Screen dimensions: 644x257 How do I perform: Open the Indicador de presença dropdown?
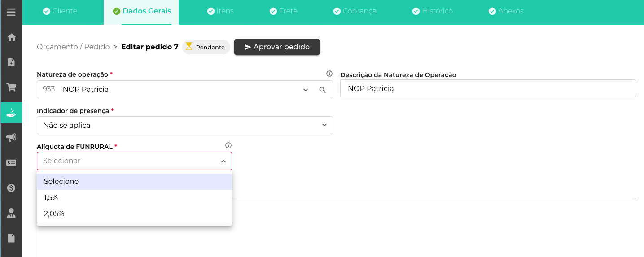click(184, 125)
